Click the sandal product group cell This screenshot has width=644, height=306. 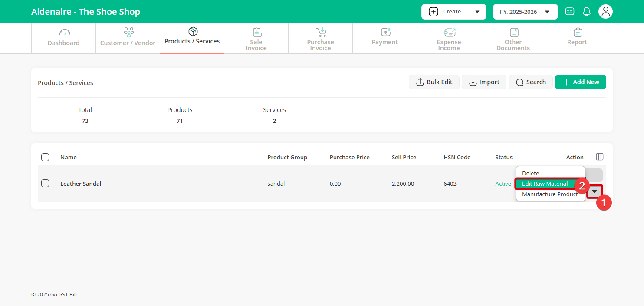[276, 184]
